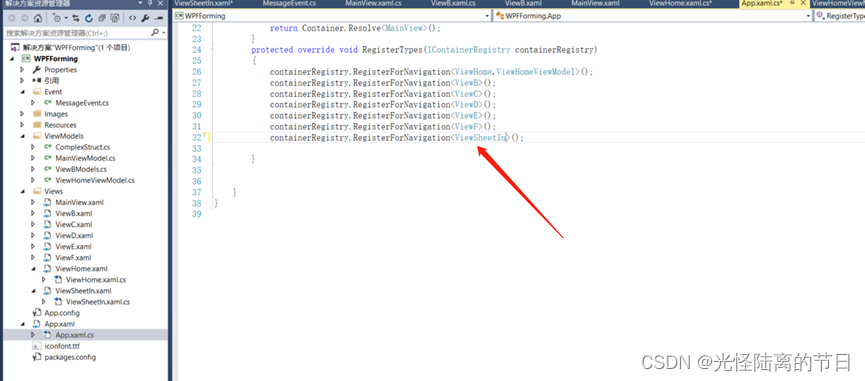865x381 pixels.
Task: Click Sync with Active Document arrows icon
Action: (76, 18)
